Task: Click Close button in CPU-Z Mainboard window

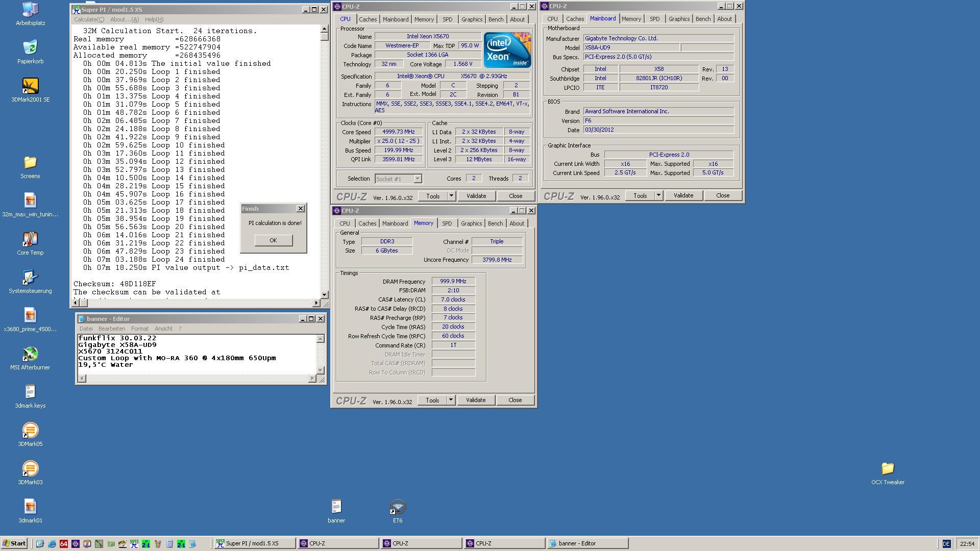Action: pos(723,195)
